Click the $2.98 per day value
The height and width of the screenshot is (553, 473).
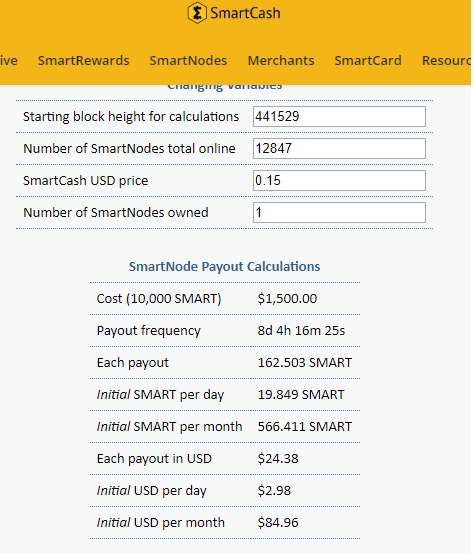pos(274,491)
